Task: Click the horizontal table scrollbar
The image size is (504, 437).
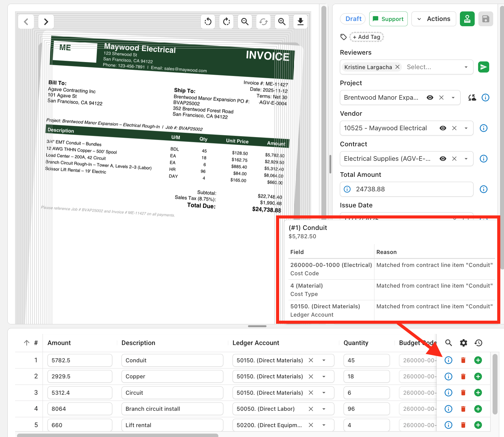Action: [118, 435]
